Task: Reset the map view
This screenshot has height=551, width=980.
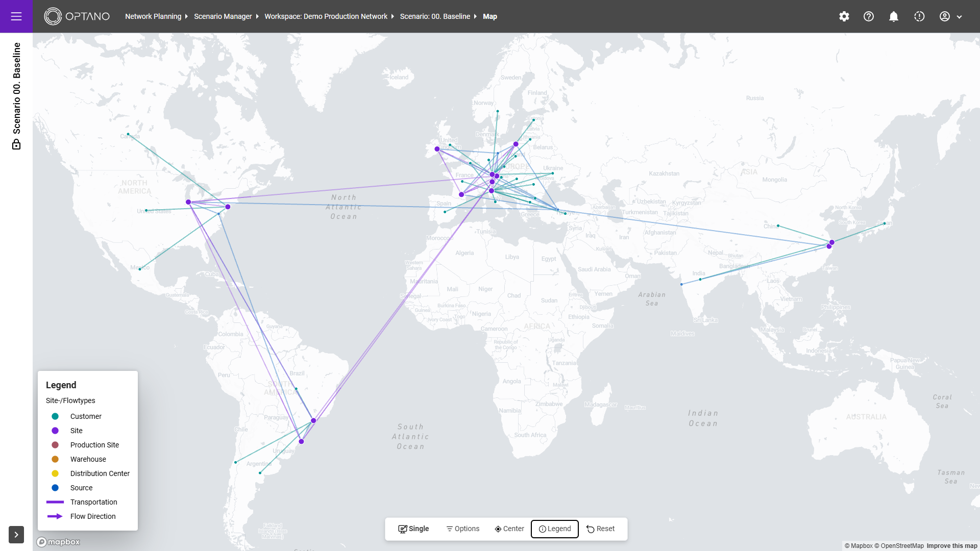Action: [601, 529]
